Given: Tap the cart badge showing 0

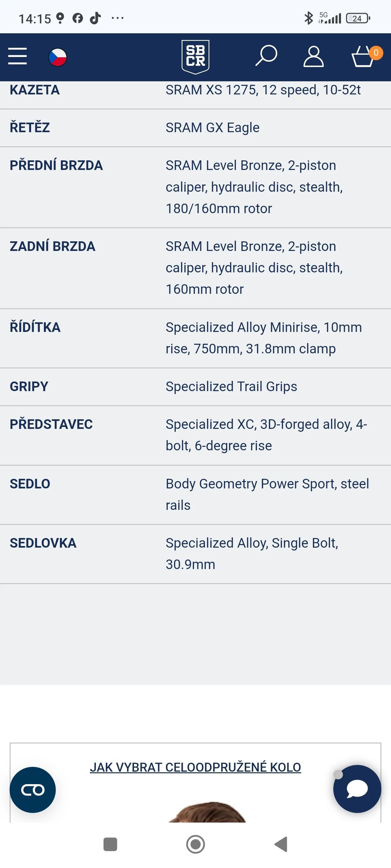Looking at the screenshot, I should [x=376, y=53].
